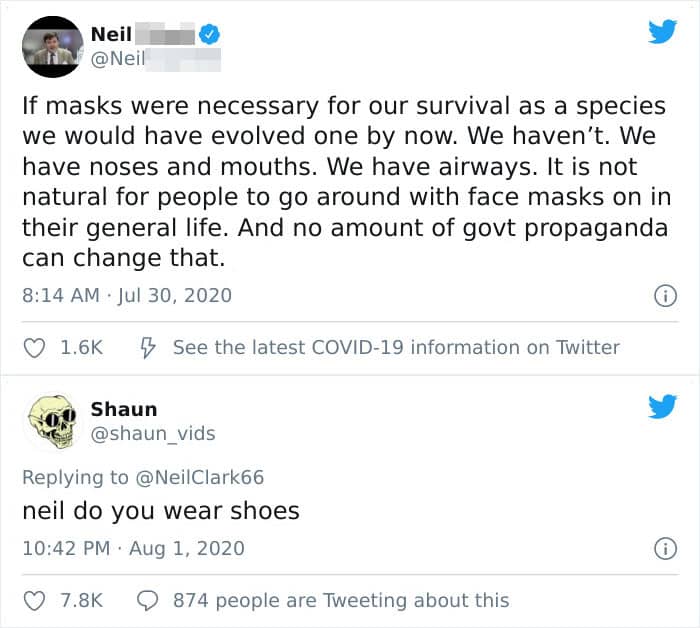The height and width of the screenshot is (628, 700).
Task: Like Neil's tweet with the heart icon
Action: click(x=34, y=348)
